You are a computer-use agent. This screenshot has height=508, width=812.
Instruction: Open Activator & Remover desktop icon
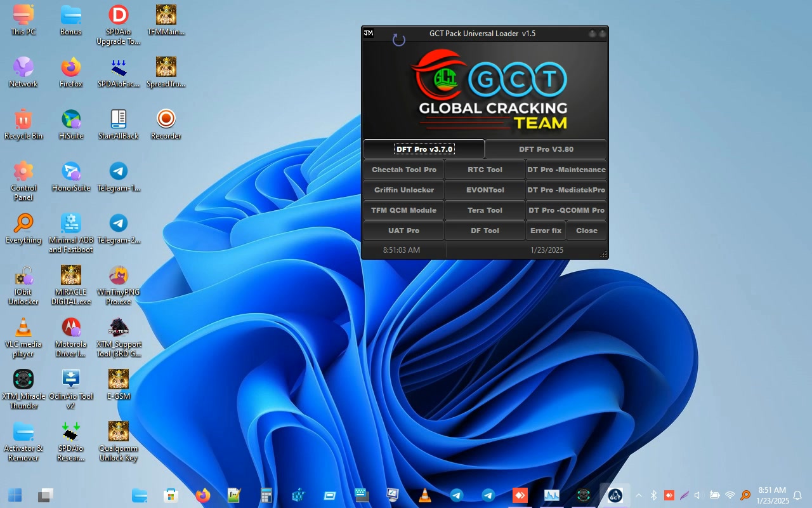(x=23, y=441)
